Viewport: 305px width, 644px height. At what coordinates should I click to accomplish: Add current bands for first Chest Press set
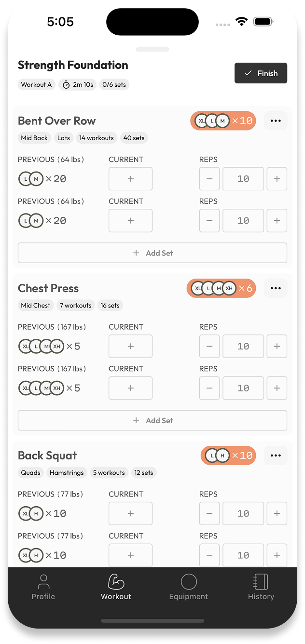tap(130, 346)
